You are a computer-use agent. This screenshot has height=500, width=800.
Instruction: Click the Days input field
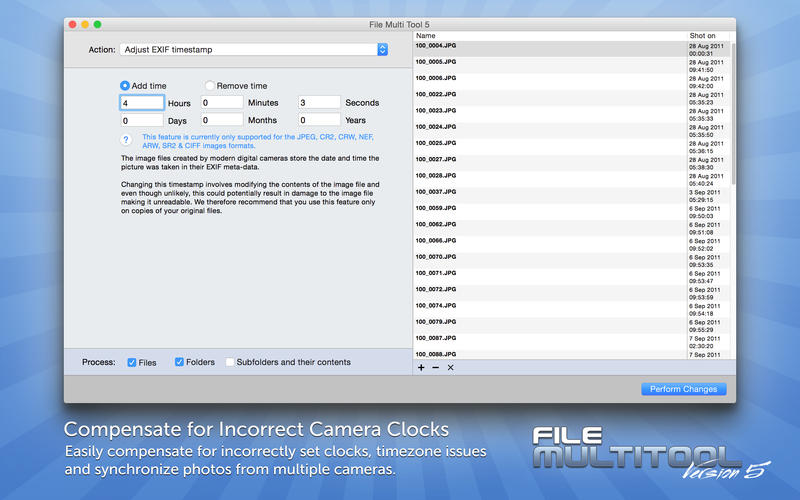tap(142, 121)
